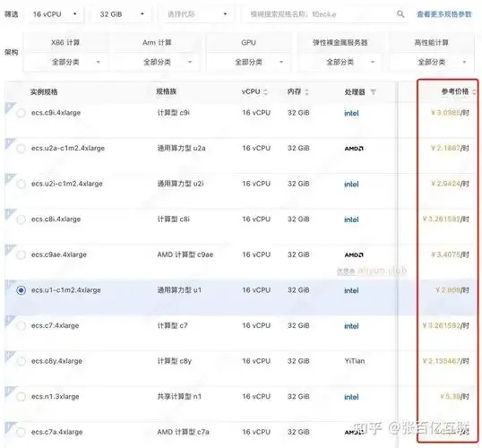This screenshot has height=448, width=482.
Task: Click the ¥3.0985/时 price for c9i
Action: [x=450, y=113]
